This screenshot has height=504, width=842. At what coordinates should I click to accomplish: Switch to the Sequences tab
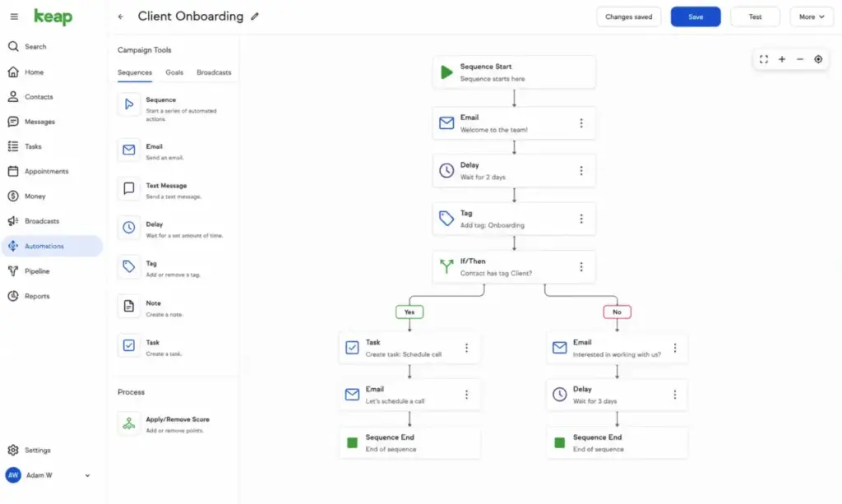(135, 72)
